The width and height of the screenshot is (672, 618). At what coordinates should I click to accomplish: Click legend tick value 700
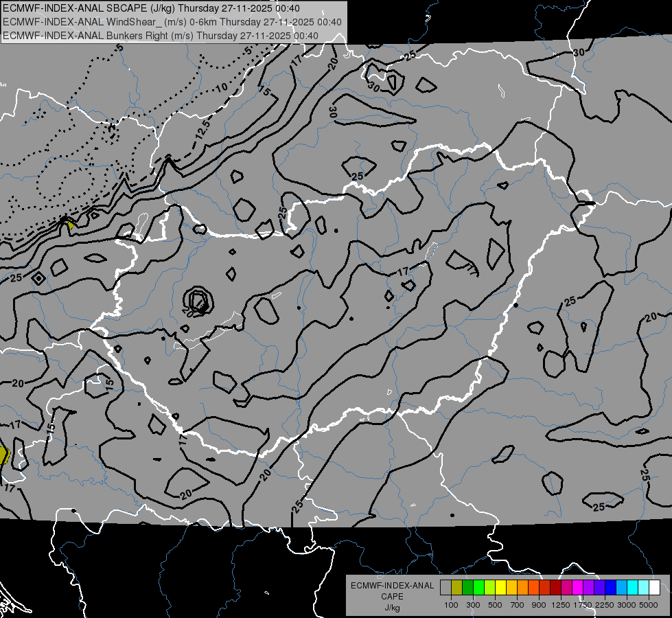point(518,605)
